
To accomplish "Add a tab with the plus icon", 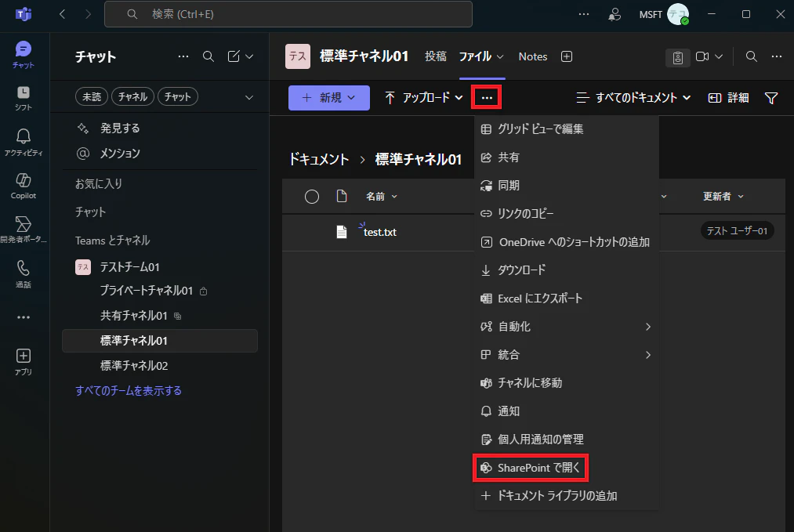I will pos(567,56).
